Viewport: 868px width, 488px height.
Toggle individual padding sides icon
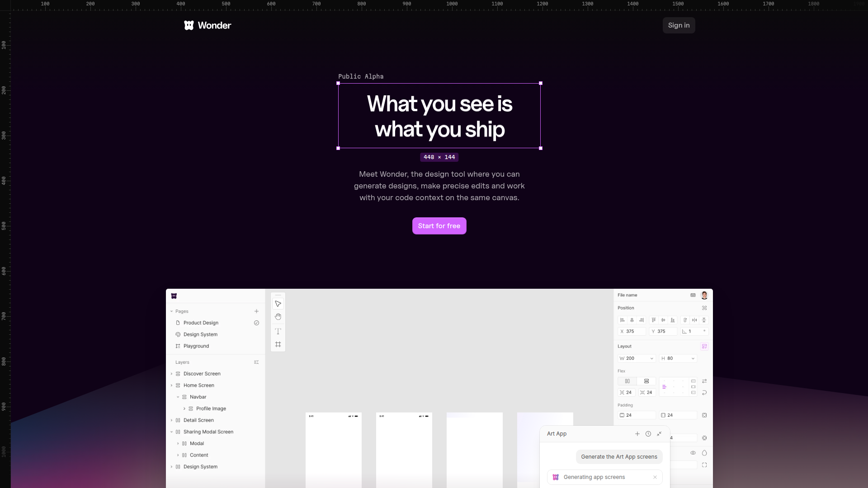704,415
